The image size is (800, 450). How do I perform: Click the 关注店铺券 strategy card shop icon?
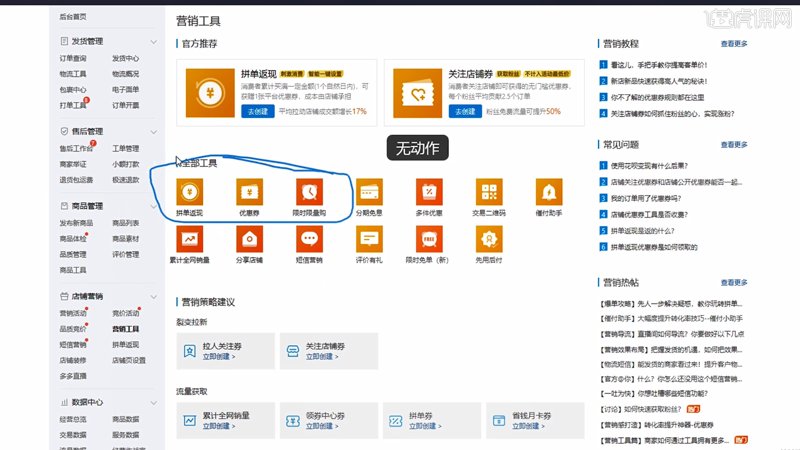[293, 351]
